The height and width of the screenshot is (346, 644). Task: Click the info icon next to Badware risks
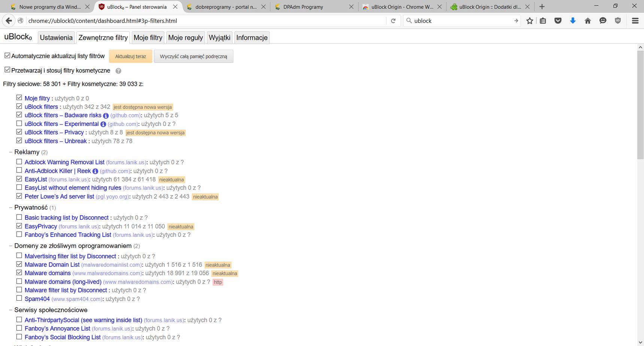click(x=106, y=115)
